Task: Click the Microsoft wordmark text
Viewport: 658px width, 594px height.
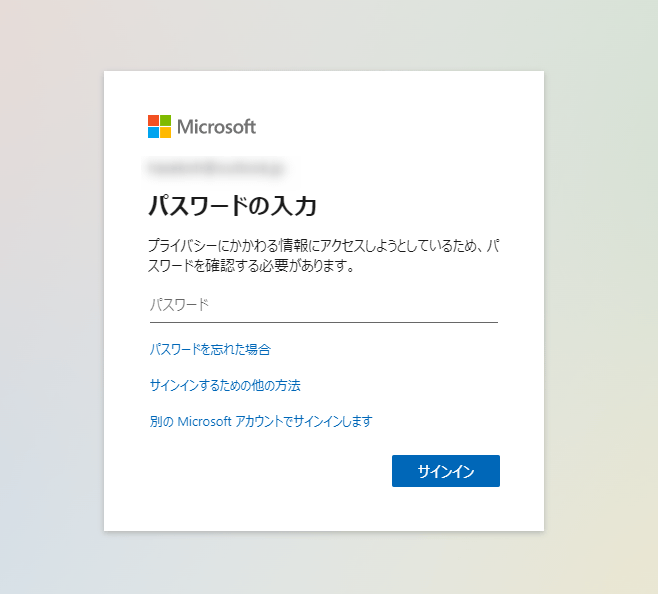Action: pyautogui.click(x=217, y=126)
